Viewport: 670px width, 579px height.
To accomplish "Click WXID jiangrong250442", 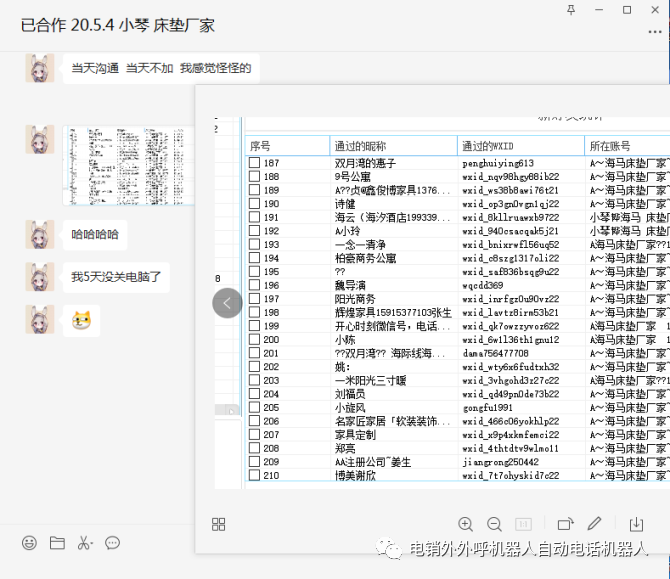I will (x=500, y=461).
